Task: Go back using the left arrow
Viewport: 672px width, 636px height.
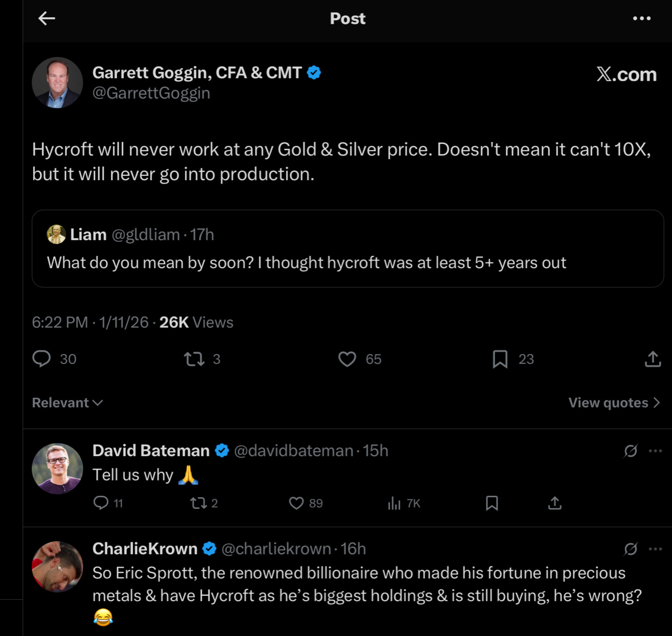Action: [x=46, y=18]
